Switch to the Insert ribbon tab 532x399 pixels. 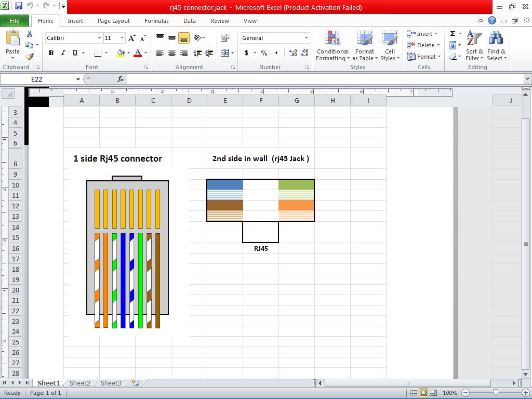point(75,21)
